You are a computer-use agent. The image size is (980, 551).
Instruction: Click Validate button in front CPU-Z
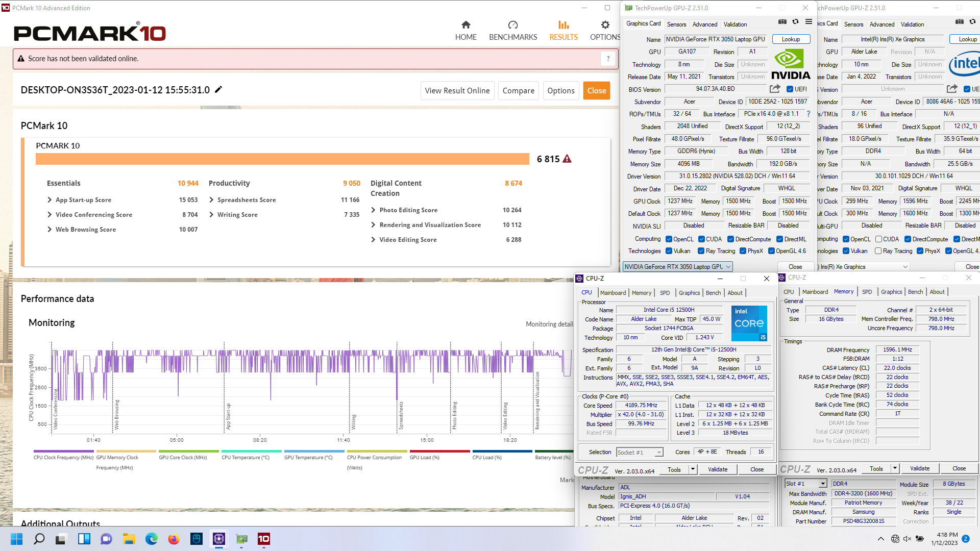[x=718, y=469]
